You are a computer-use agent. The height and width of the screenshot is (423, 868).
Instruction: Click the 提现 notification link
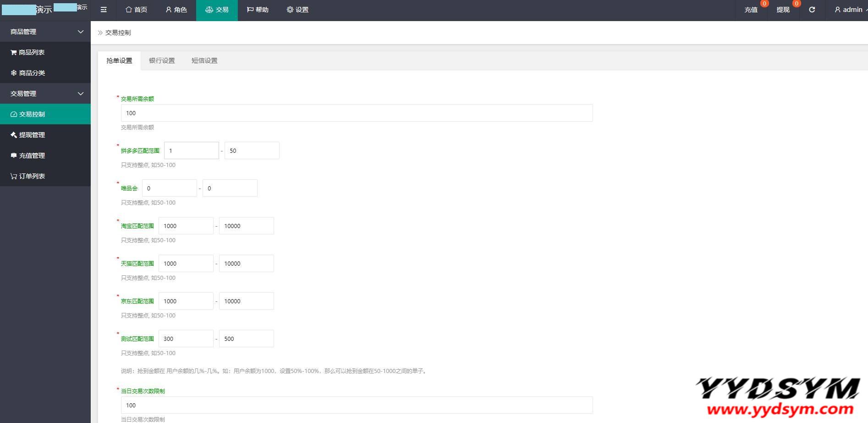click(x=783, y=10)
